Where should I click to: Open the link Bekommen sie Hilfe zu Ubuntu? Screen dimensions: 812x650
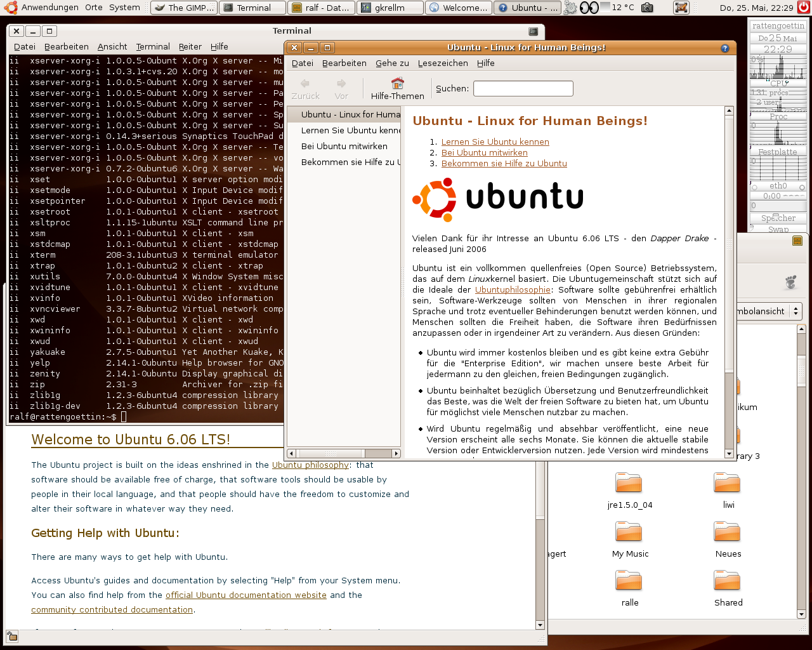tap(504, 164)
